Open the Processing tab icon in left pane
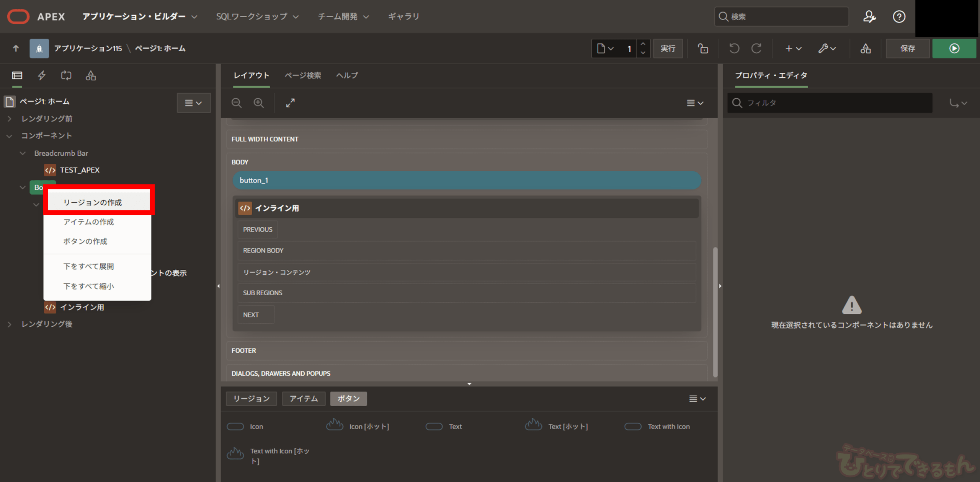Screen dimensions: 980x482 click(x=66, y=75)
